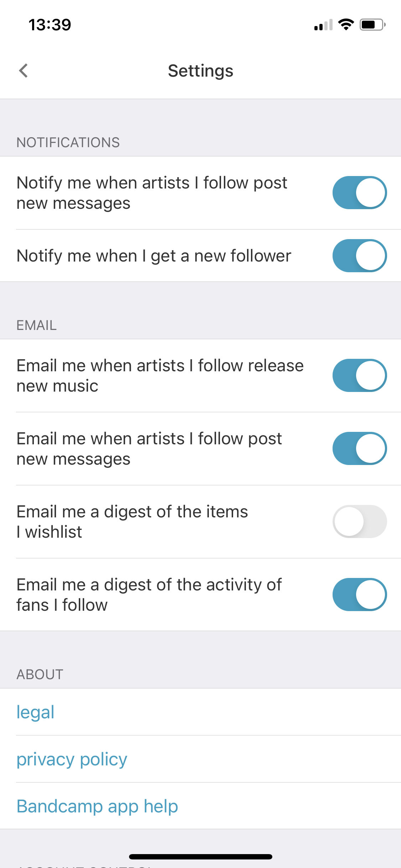This screenshot has height=868, width=401.
Task: Tap the EMAIL section header
Action: tap(37, 325)
